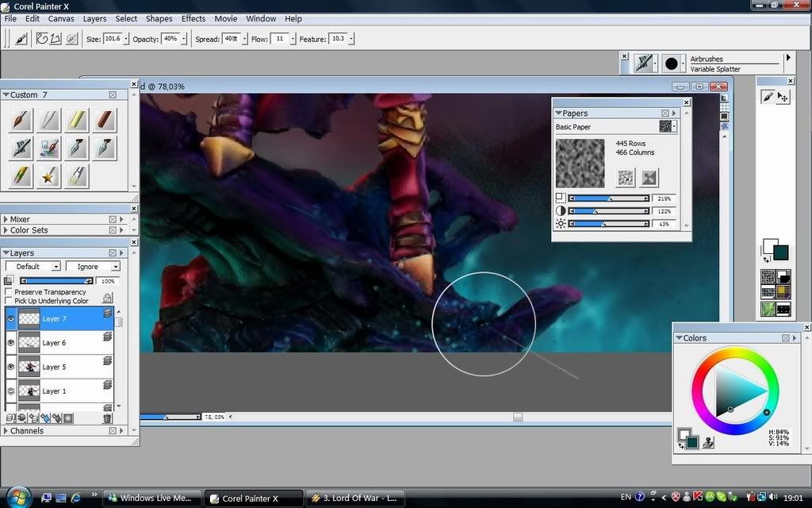The image size is (812, 508).
Task: Collapse the Papers palette
Action: click(559, 113)
